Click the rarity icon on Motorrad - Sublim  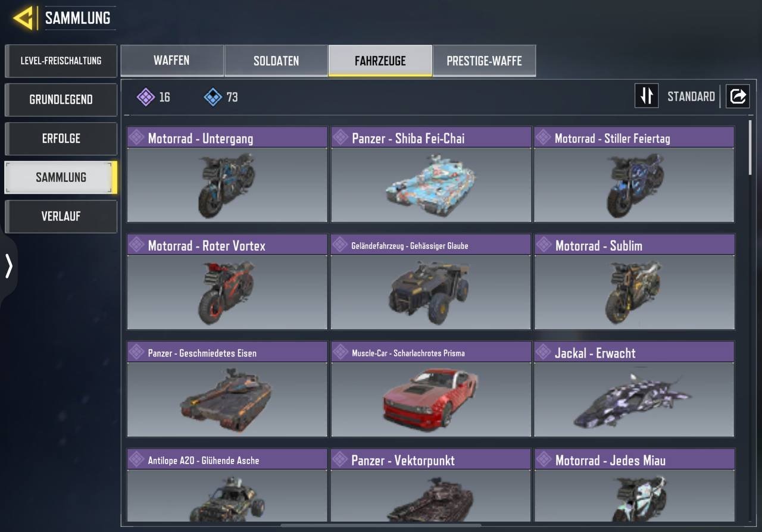click(543, 245)
